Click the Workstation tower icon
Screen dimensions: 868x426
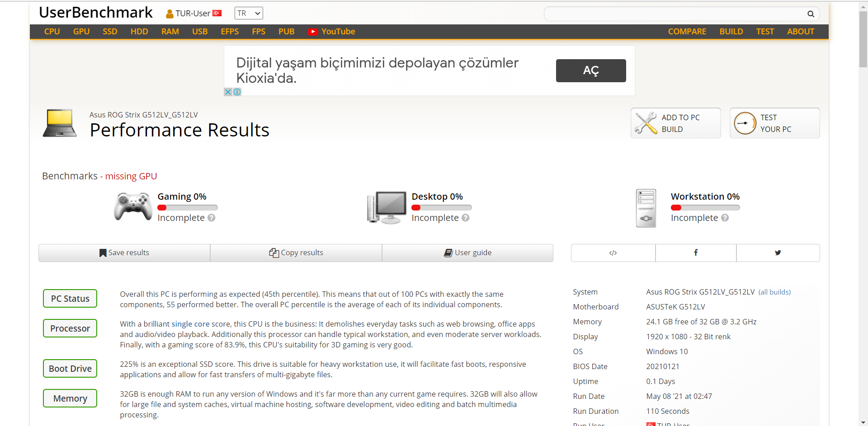pyautogui.click(x=646, y=208)
